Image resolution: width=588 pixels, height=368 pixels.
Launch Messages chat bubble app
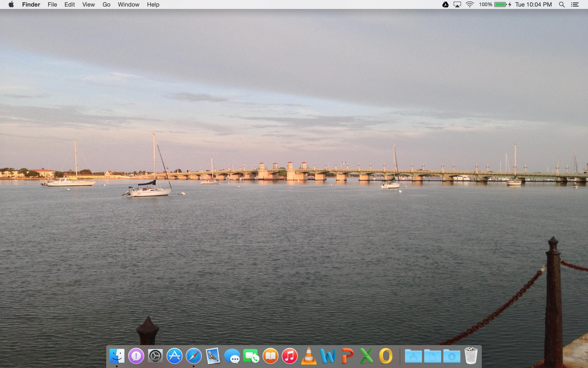232,356
